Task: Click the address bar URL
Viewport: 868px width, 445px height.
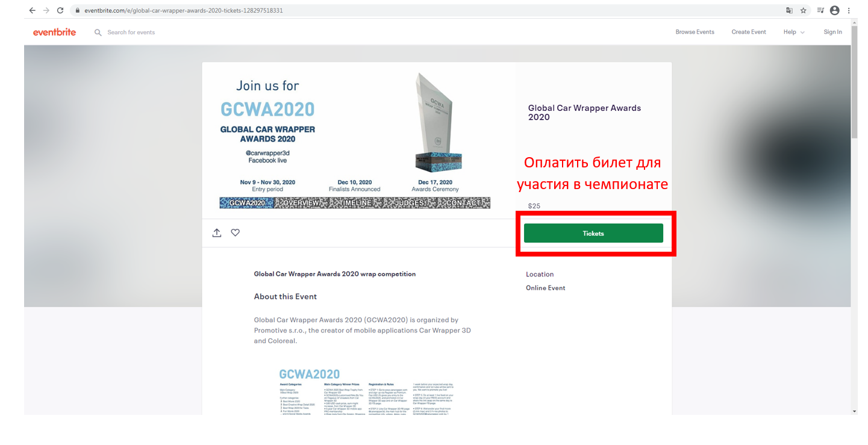Action: pyautogui.click(x=183, y=11)
